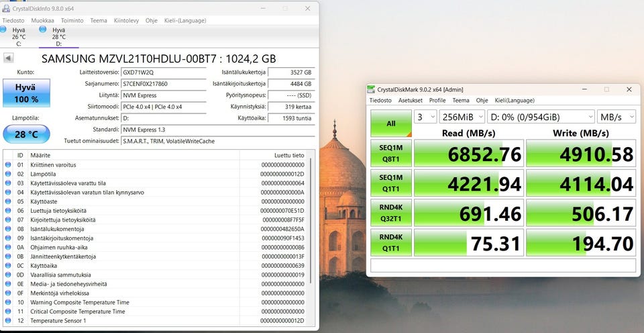The height and width of the screenshot is (333, 644).
Task: Open Kiintolevy menu in CrystalDiskInfo
Action: 127,21
